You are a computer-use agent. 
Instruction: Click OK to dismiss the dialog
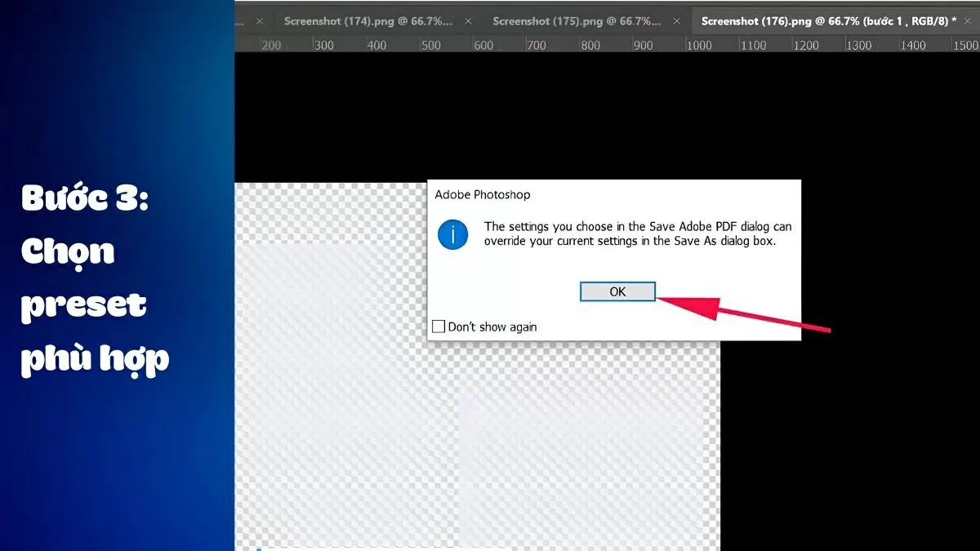pos(617,291)
